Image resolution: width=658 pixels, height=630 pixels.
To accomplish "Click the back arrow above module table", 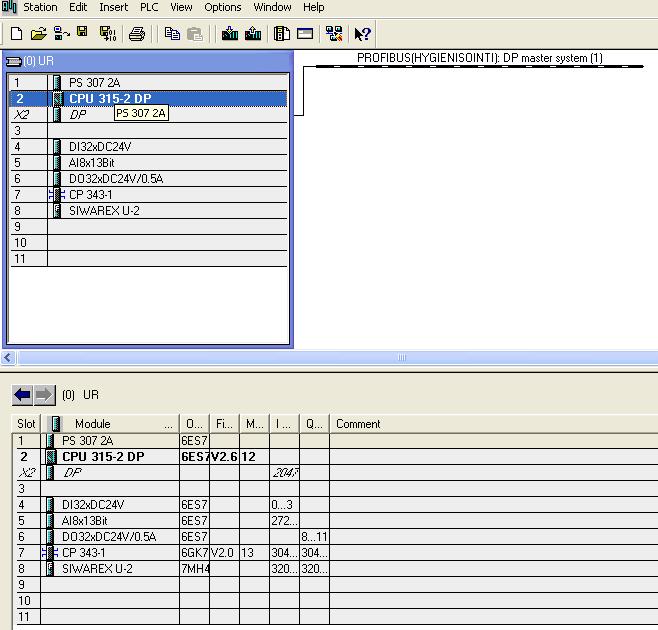I will coord(22,395).
